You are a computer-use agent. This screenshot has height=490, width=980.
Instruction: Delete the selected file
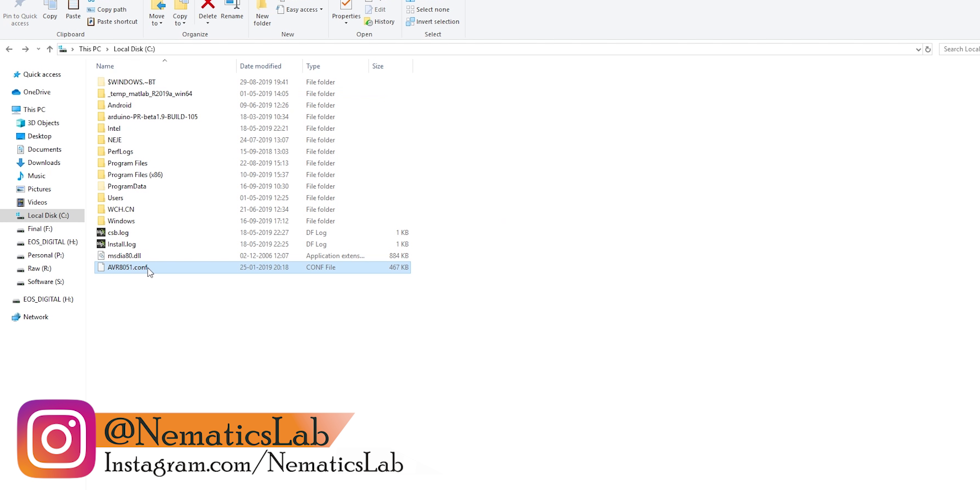[207, 11]
